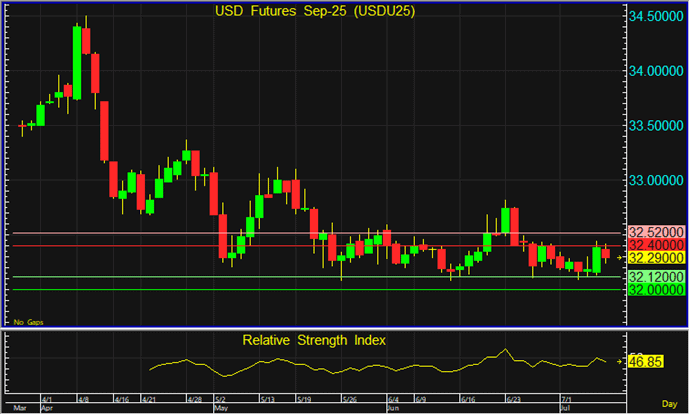Click the 34.50000 price axis label
This screenshot has height=415, width=690.
[x=655, y=17]
